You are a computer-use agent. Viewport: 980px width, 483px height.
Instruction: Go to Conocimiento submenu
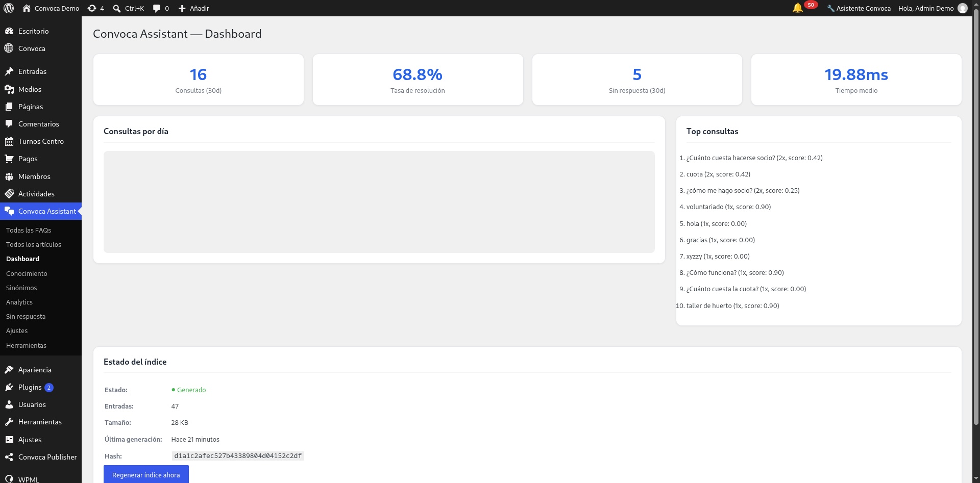pos(27,273)
